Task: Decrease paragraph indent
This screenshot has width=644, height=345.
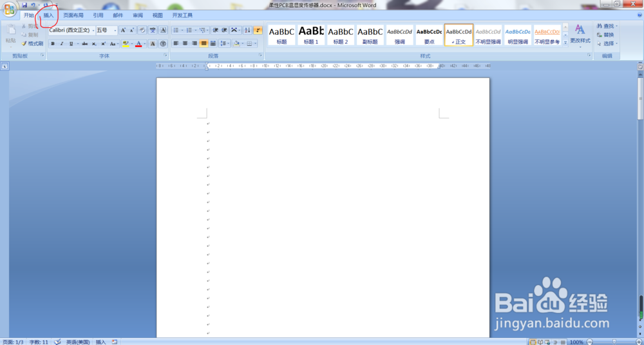Action: click(x=215, y=30)
